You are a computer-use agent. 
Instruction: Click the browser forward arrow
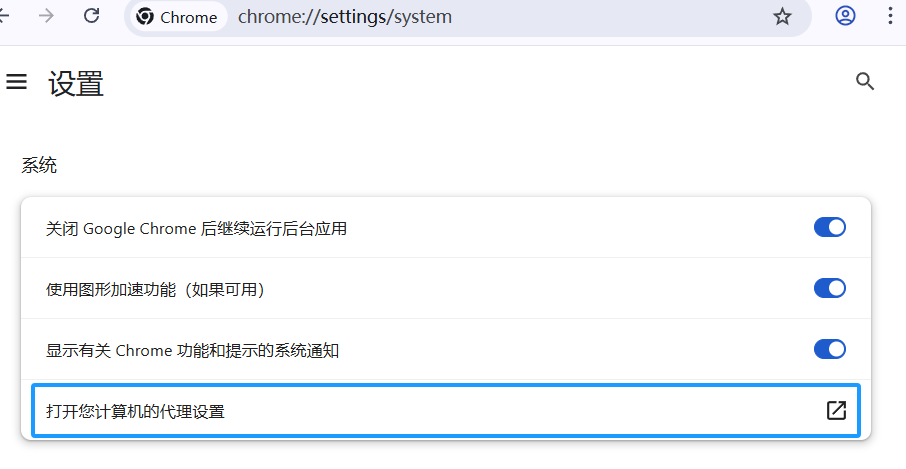click(x=46, y=16)
